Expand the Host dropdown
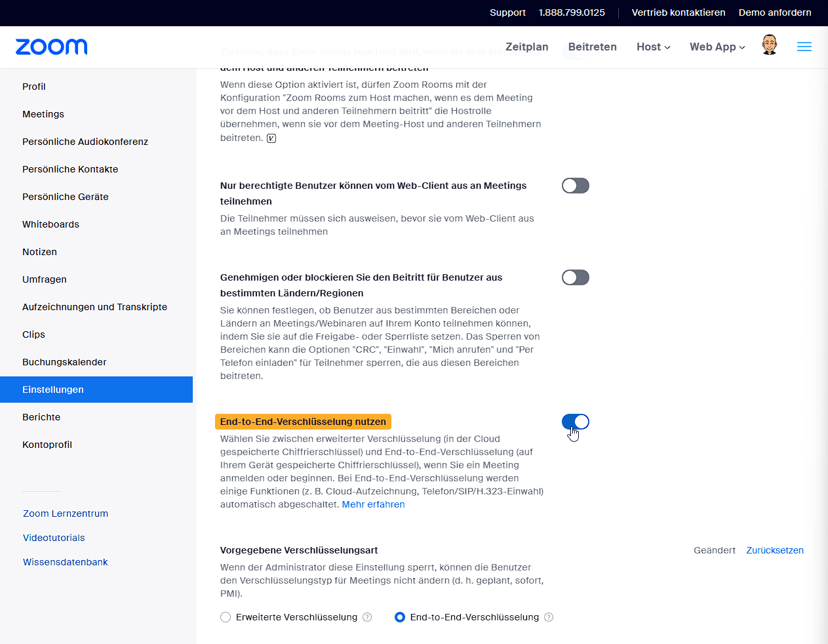This screenshot has height=644, width=828. 654,47
